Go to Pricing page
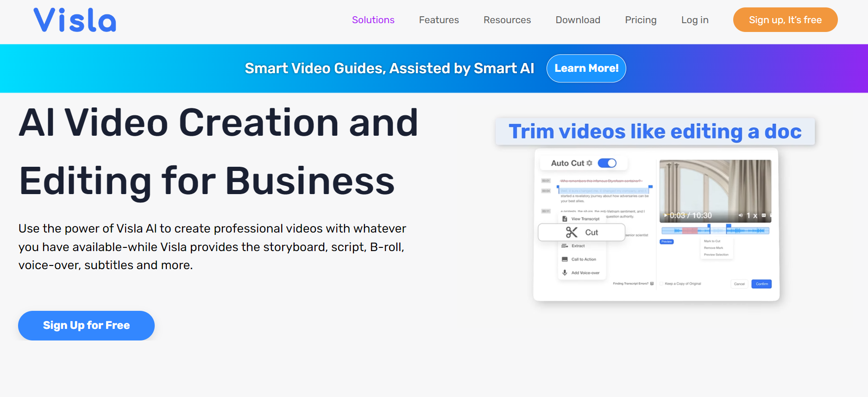Viewport: 868px width, 397px height. [x=641, y=20]
